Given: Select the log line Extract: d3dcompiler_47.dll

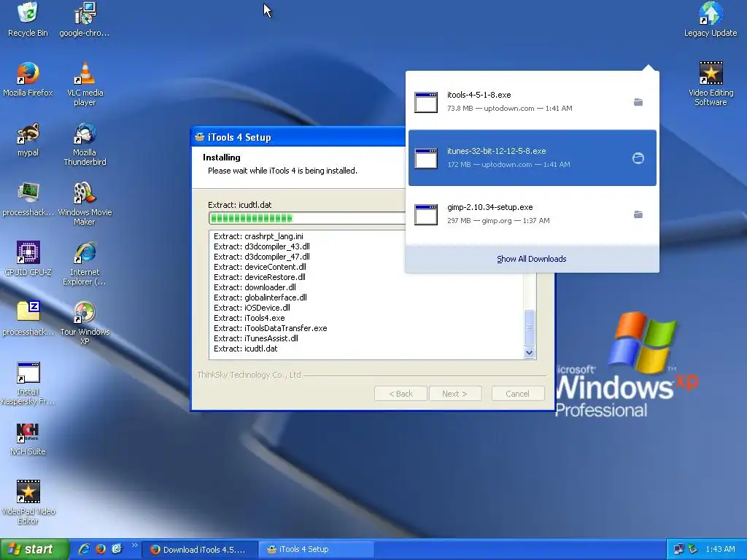Looking at the screenshot, I should pyautogui.click(x=262, y=257).
